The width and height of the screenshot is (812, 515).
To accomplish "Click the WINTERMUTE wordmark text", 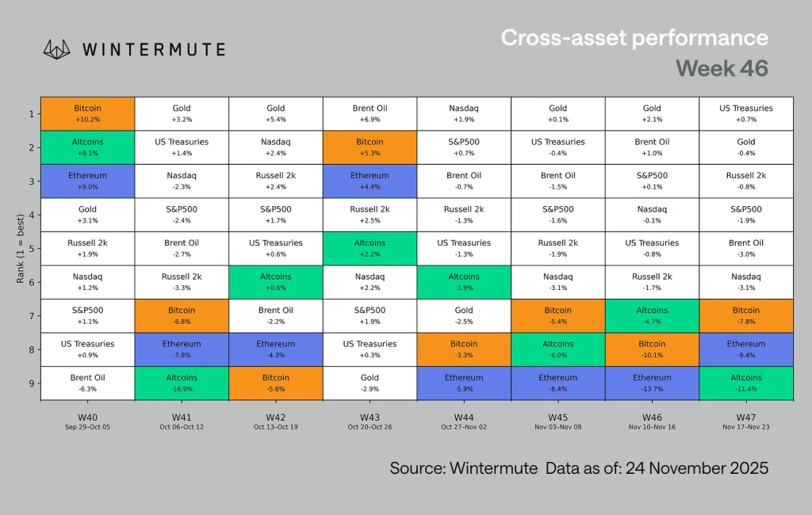I will [154, 49].
